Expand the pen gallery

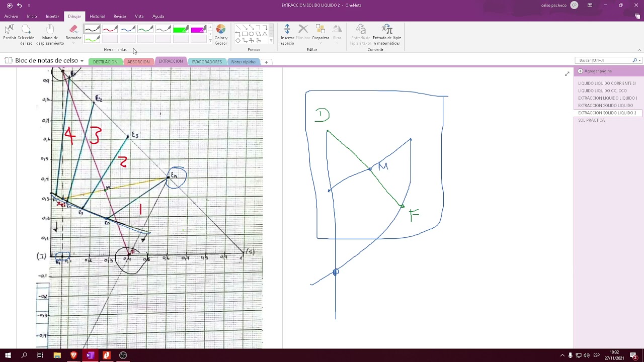click(x=210, y=41)
